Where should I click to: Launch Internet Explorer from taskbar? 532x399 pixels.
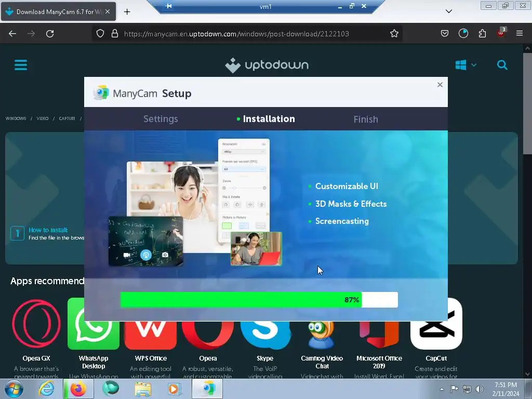[x=46, y=389]
